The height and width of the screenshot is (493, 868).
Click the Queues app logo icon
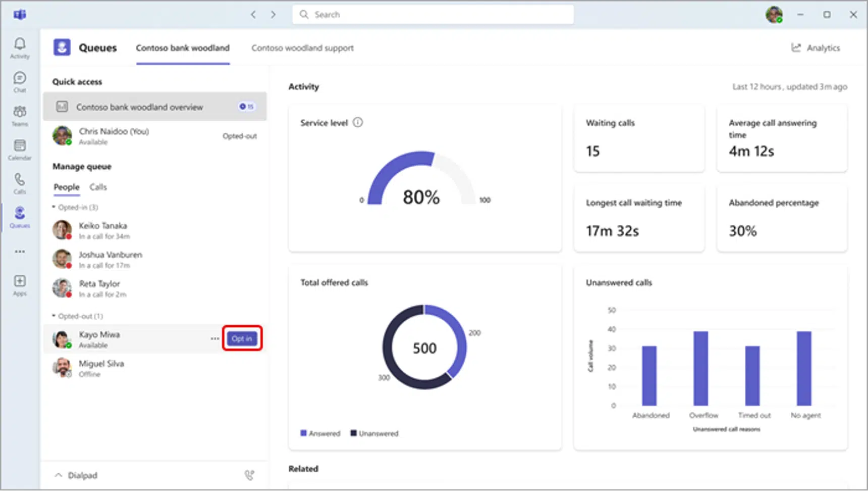pos(62,47)
